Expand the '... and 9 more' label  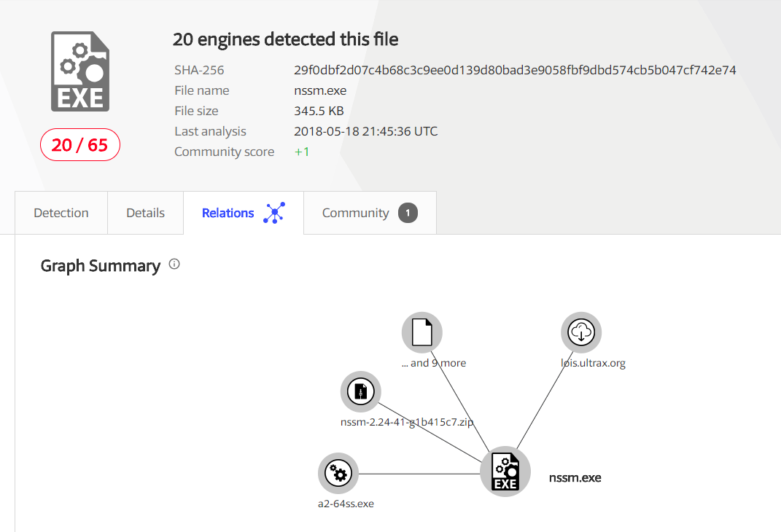[433, 363]
